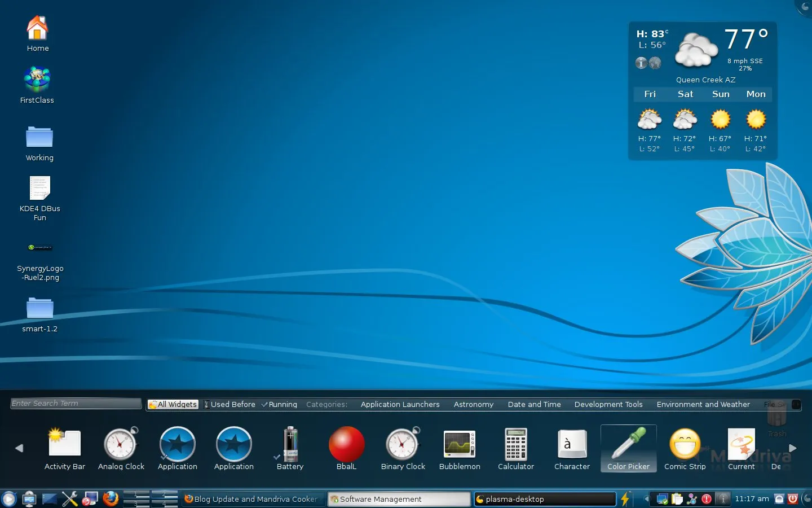Click the Enter Search Term field
Viewport: 812px width, 508px height.
(x=76, y=404)
